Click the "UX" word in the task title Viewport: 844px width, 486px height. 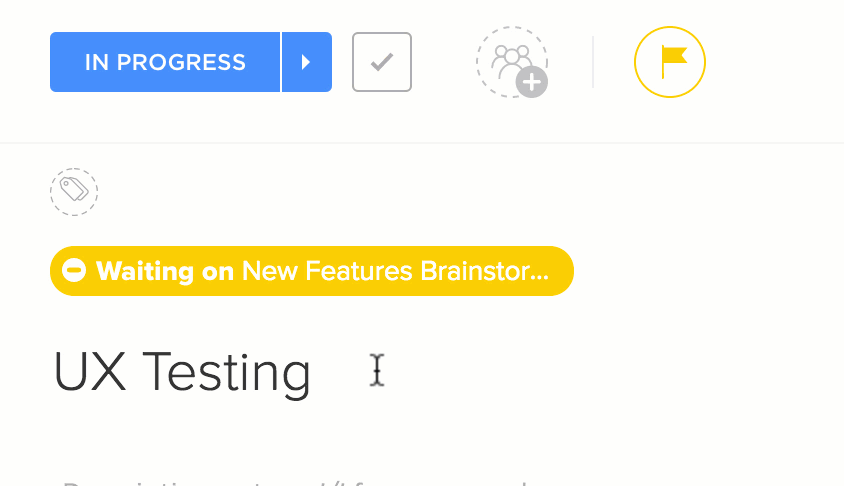pyautogui.click(x=89, y=372)
